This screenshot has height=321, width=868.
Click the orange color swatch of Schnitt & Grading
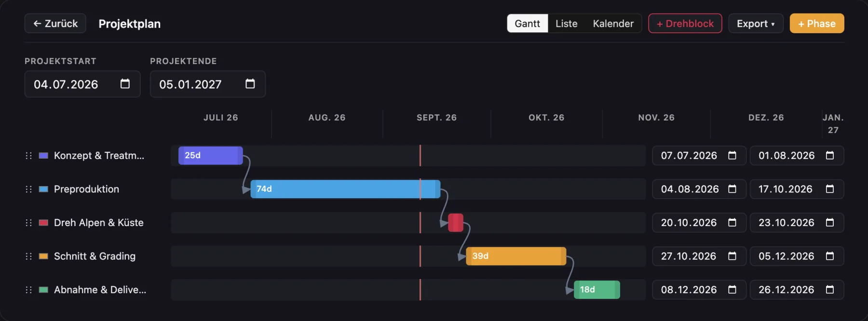[43, 256]
